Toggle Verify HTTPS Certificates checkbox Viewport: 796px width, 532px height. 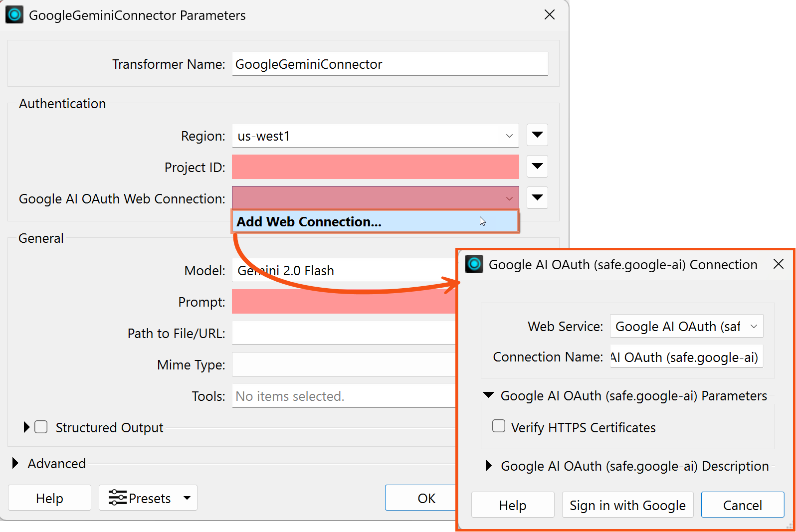[x=499, y=426]
